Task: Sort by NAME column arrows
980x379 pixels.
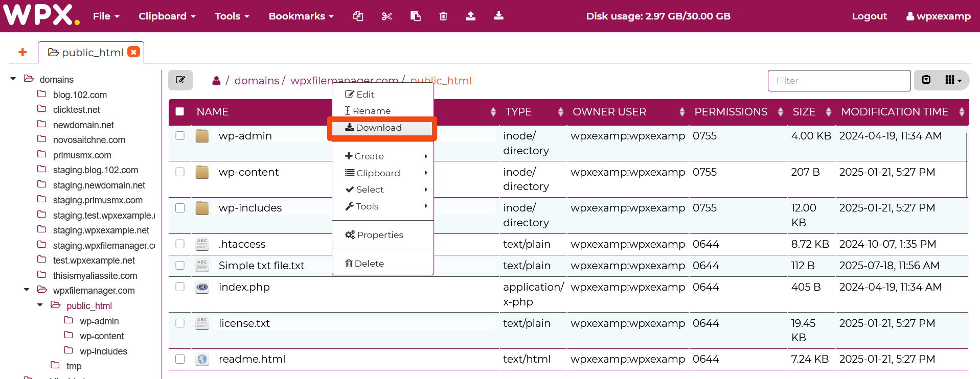Action: tap(493, 112)
